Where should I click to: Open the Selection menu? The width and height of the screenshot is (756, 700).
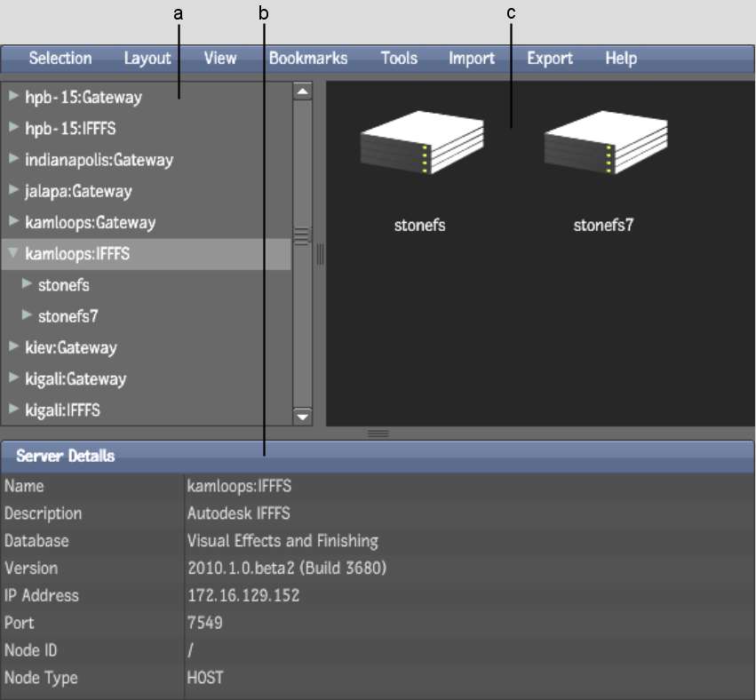(60, 59)
